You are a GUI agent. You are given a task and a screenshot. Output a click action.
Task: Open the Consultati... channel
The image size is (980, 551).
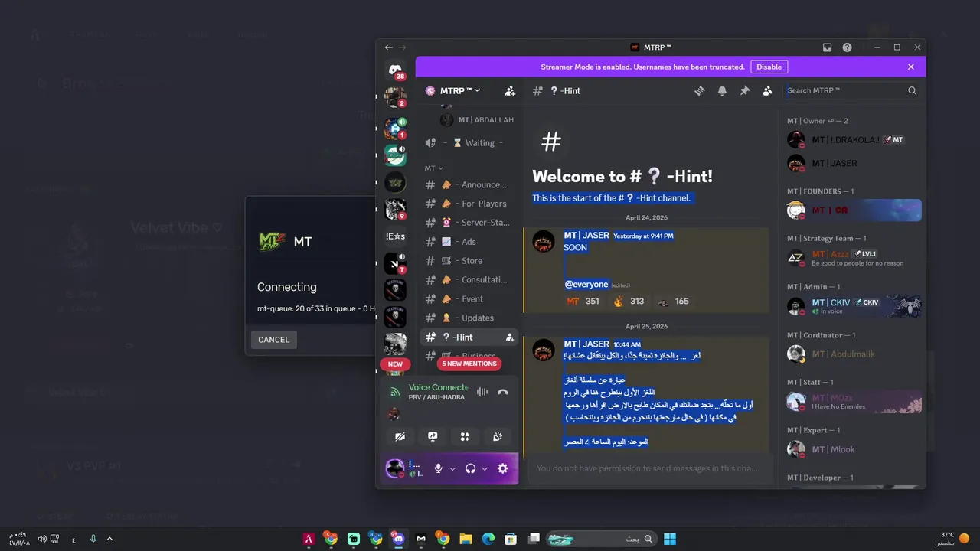pyautogui.click(x=469, y=280)
